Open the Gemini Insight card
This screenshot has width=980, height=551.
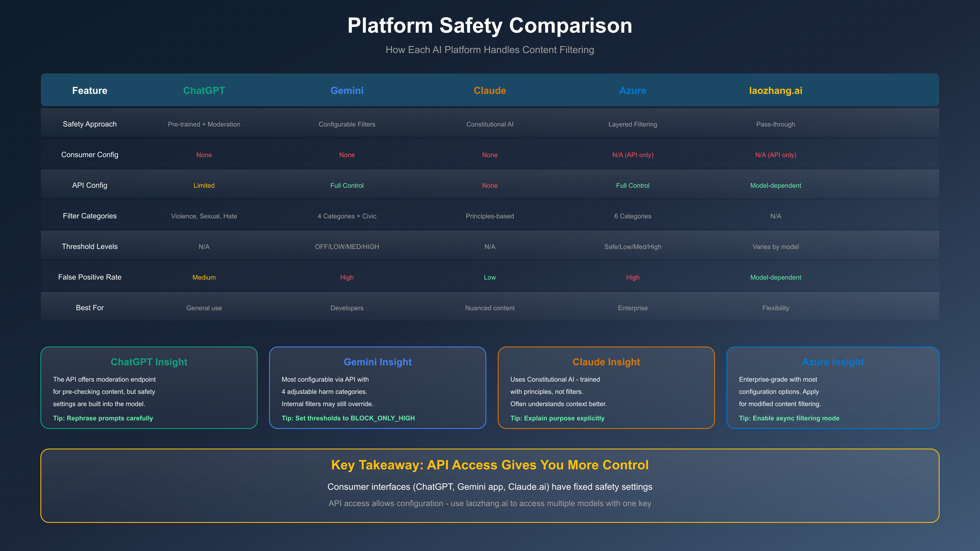pos(377,362)
